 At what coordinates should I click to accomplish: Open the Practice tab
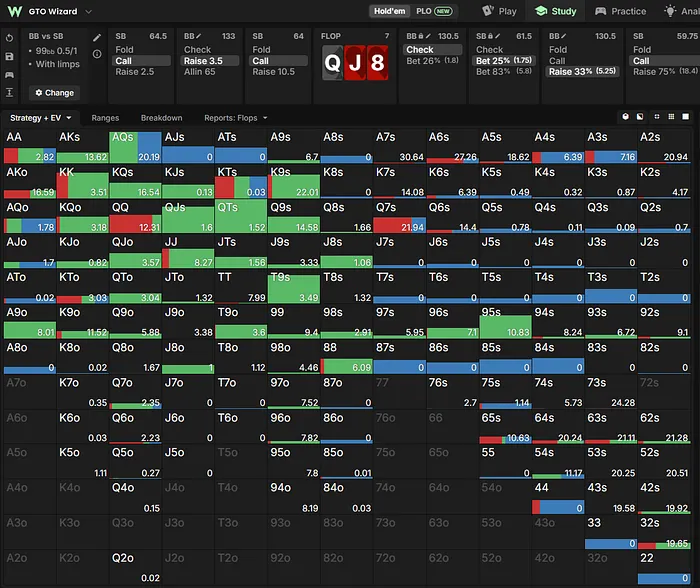[621, 11]
